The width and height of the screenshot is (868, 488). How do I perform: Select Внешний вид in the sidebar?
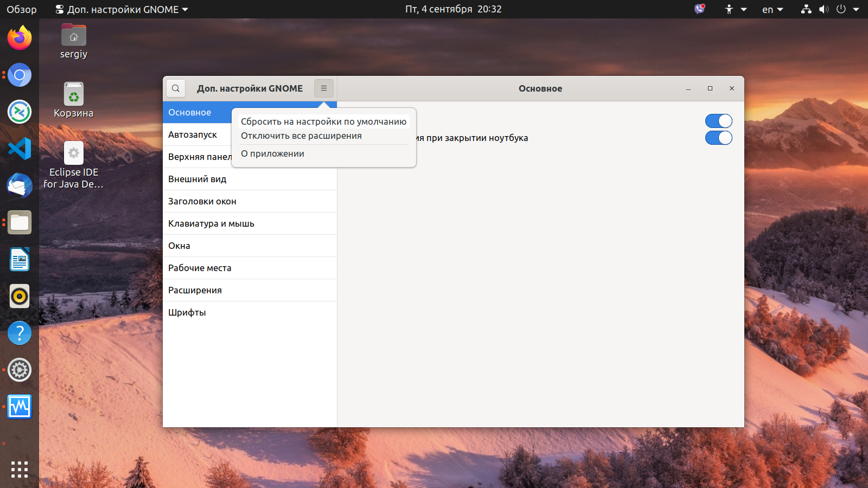pos(250,179)
